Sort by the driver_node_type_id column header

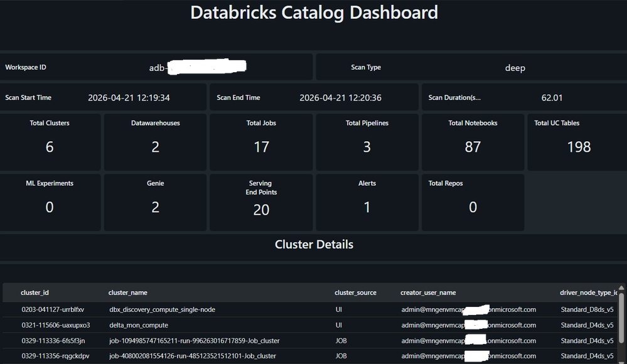pyautogui.click(x=588, y=293)
